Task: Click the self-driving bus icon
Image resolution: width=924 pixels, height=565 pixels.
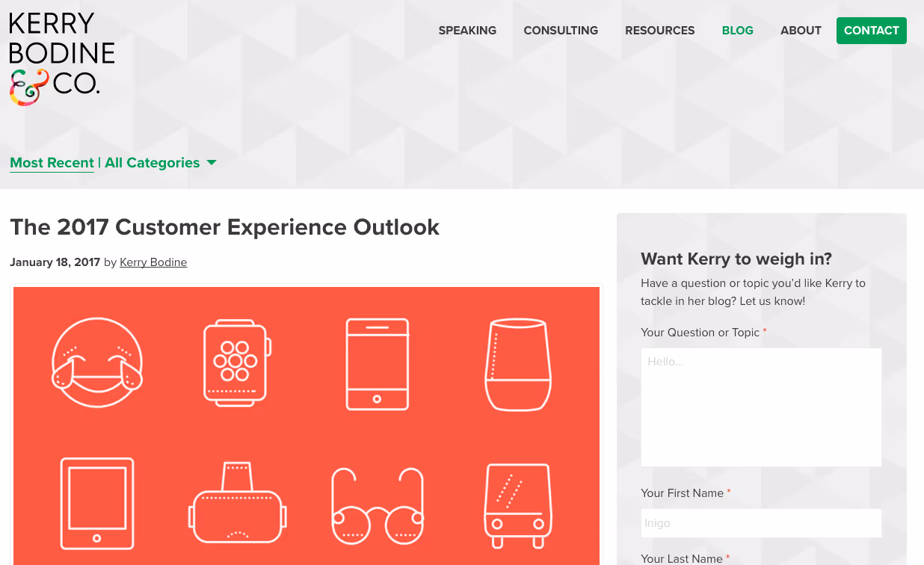Action: [517, 506]
